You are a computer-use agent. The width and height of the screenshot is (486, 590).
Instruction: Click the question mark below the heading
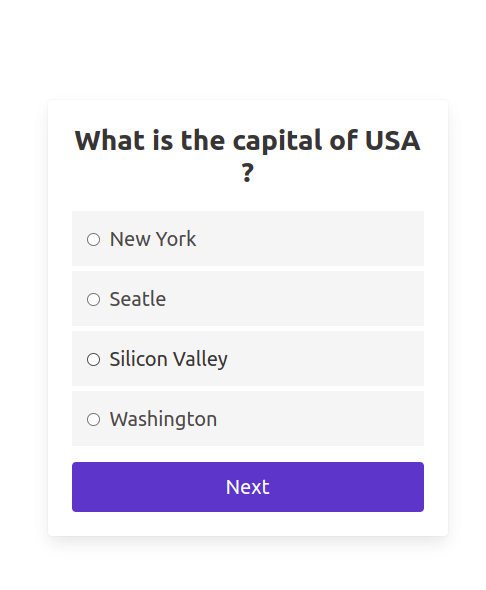click(x=247, y=173)
